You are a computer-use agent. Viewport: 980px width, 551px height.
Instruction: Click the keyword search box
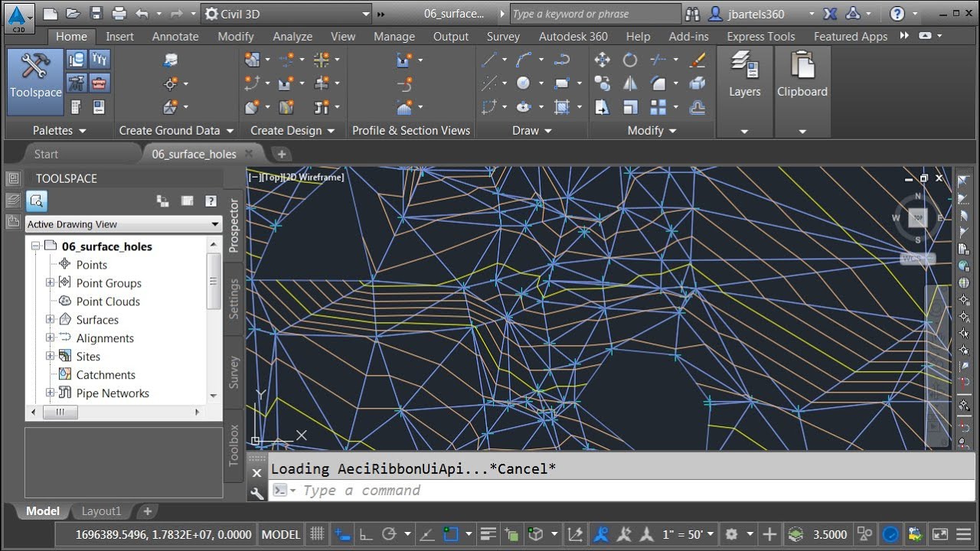pyautogui.click(x=595, y=14)
